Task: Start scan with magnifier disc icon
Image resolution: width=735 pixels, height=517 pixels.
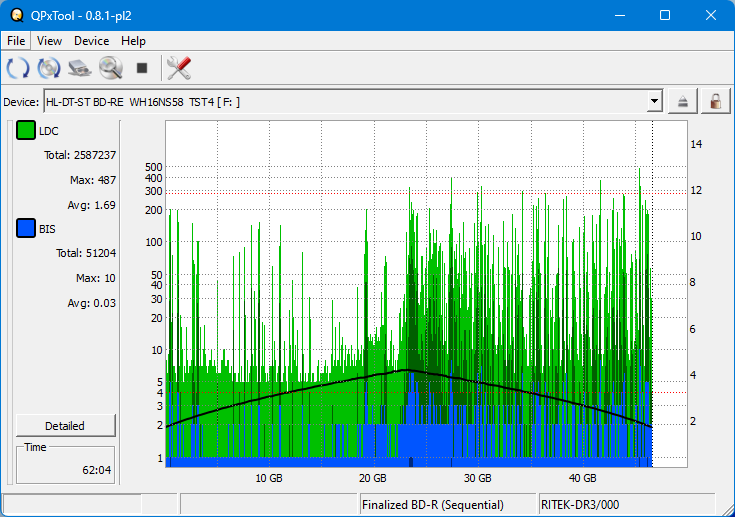Action: click(x=111, y=68)
